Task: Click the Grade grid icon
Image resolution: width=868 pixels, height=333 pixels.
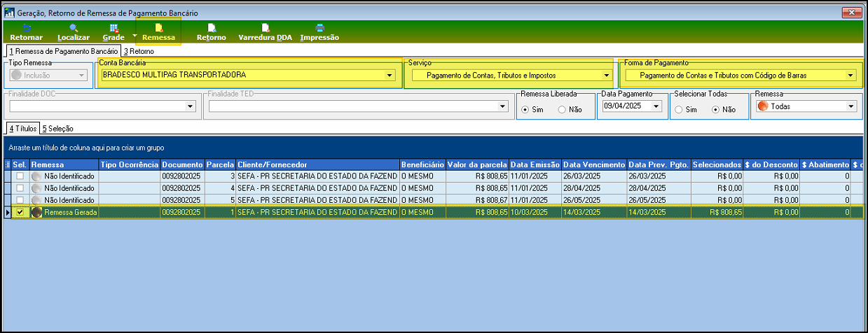Action: pyautogui.click(x=113, y=28)
